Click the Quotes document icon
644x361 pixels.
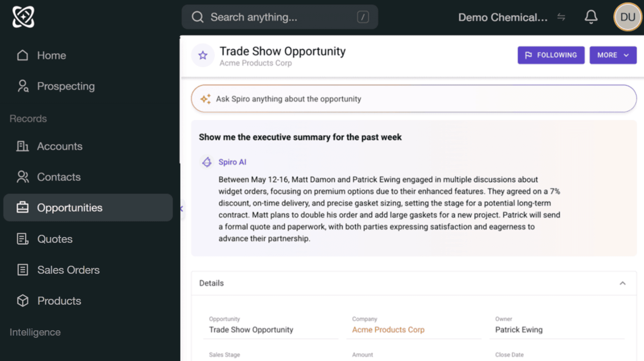[22, 239]
